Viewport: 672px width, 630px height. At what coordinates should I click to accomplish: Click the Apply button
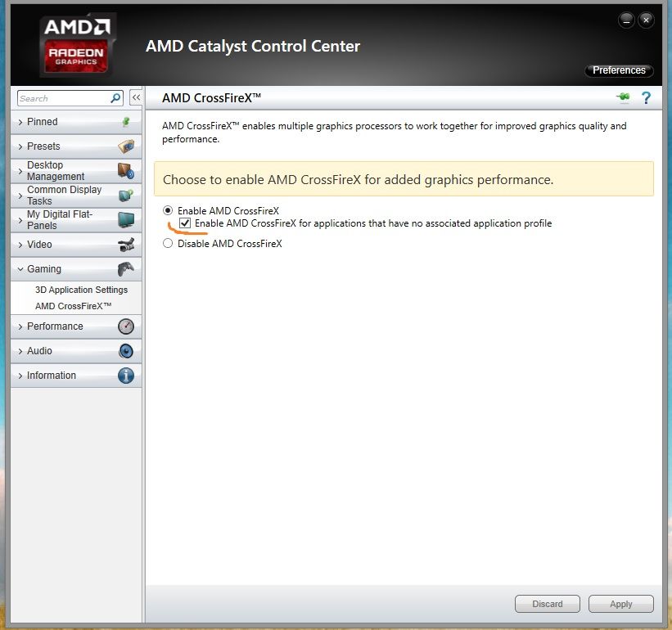(x=621, y=604)
